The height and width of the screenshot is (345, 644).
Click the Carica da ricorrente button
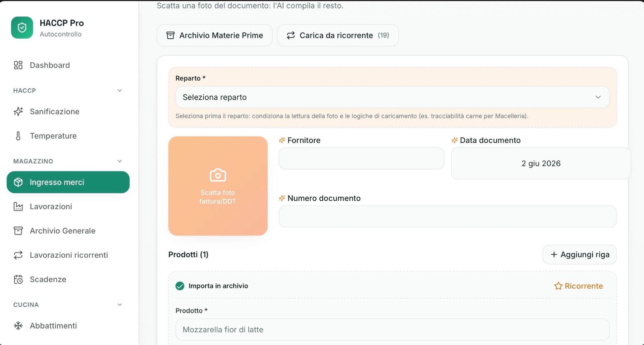pos(338,35)
